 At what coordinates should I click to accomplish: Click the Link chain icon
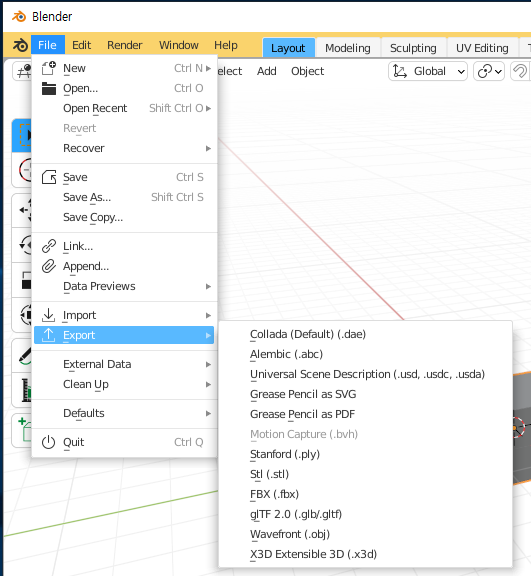[x=48, y=246]
